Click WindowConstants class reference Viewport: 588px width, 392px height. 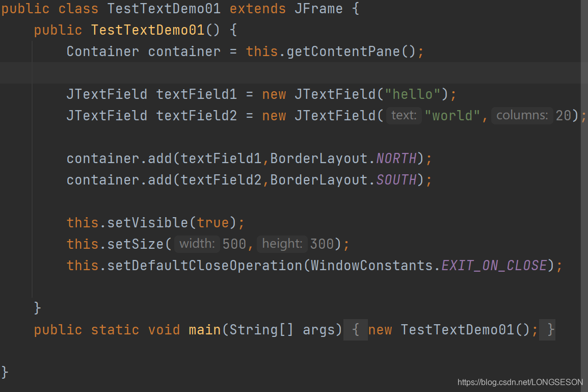(x=371, y=265)
